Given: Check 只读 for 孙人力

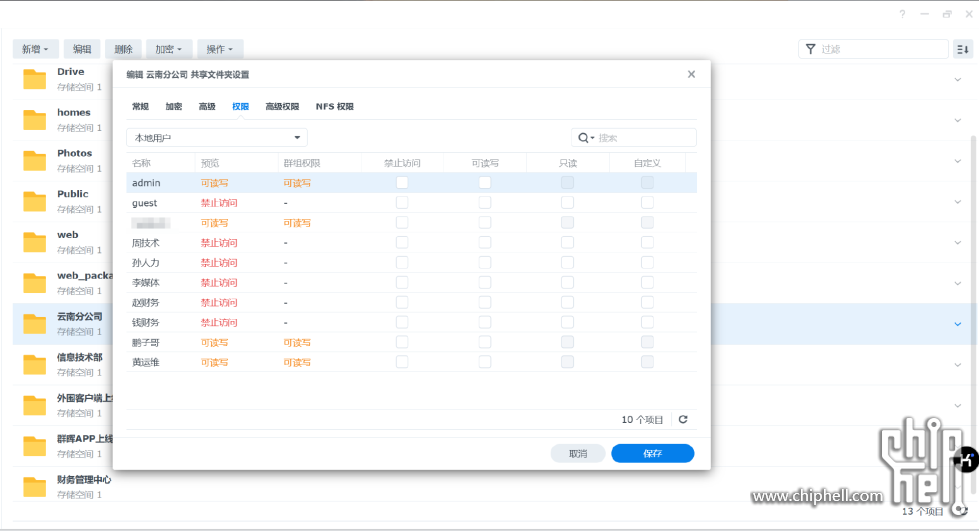Looking at the screenshot, I should click(x=567, y=262).
